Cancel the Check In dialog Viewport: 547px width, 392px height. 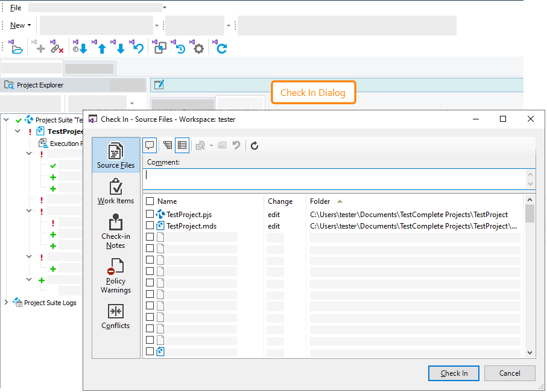(x=510, y=373)
